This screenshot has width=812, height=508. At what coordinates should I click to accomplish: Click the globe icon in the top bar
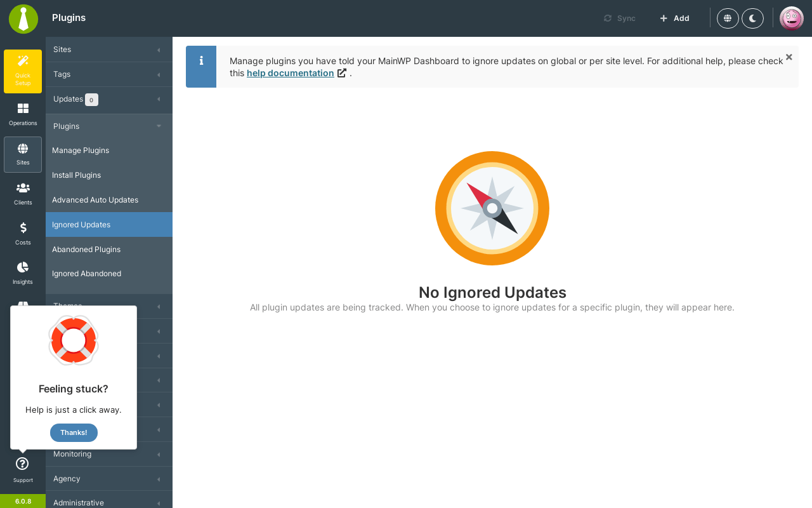[728, 18]
